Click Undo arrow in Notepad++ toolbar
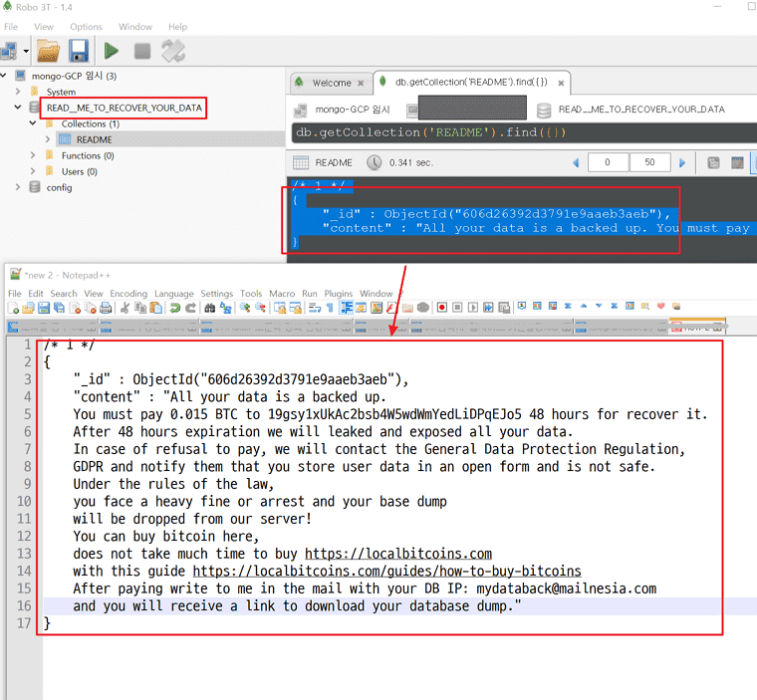 point(175,308)
